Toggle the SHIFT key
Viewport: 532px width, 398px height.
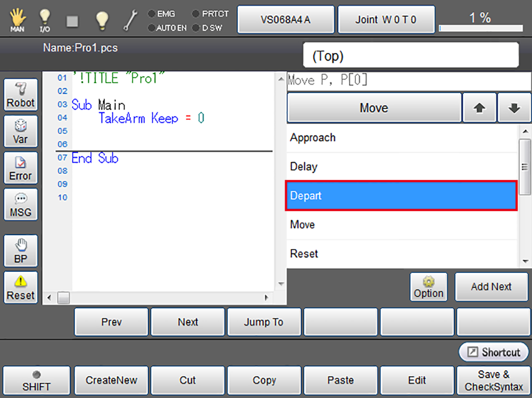(x=36, y=381)
